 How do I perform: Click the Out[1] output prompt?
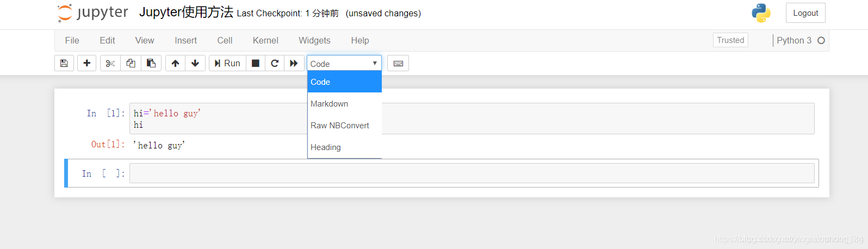pos(108,144)
